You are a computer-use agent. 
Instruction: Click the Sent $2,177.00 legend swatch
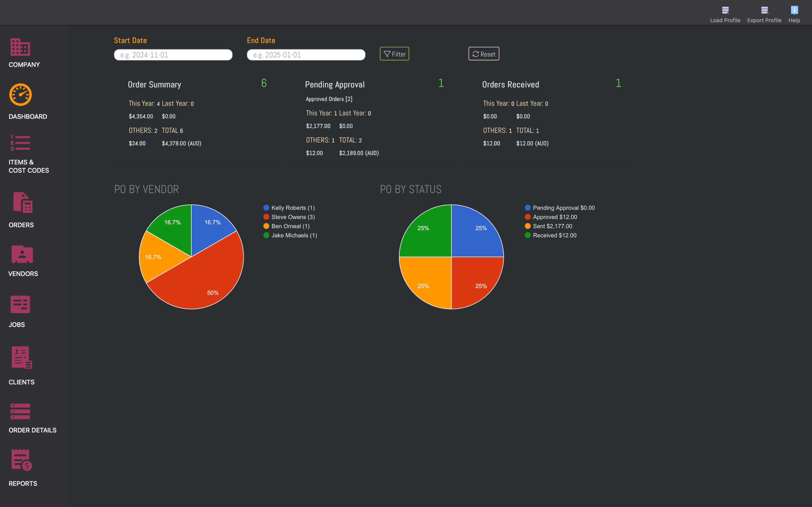pyautogui.click(x=528, y=226)
